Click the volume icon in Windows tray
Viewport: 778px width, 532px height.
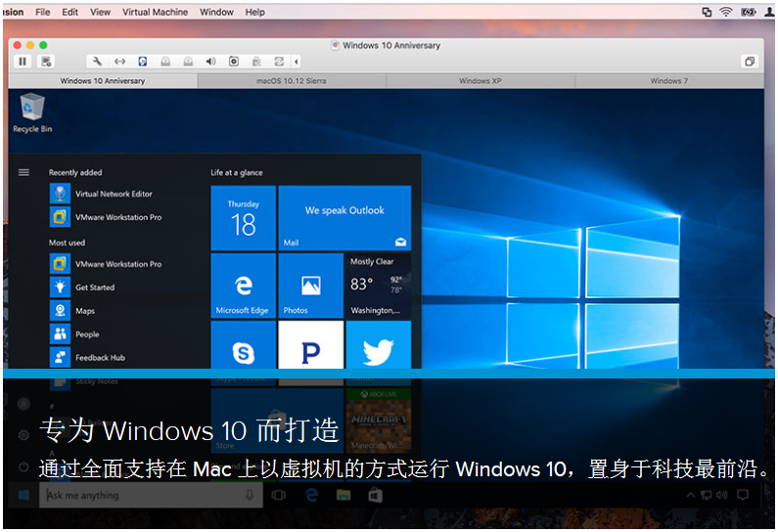(722, 495)
